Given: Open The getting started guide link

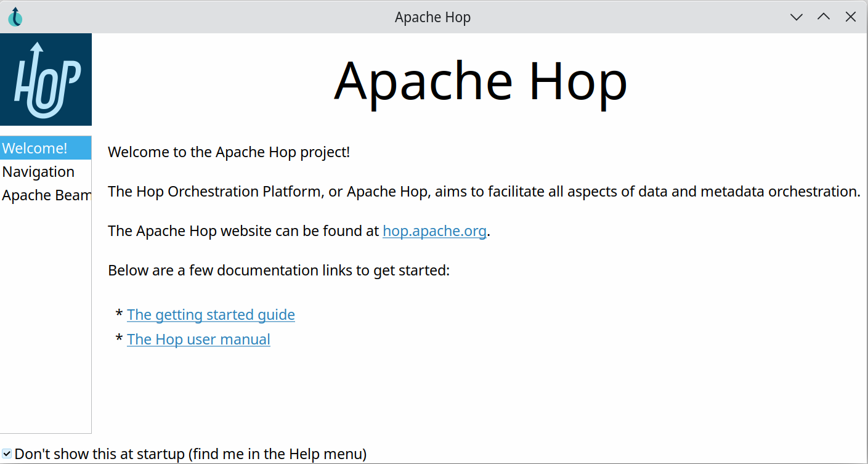Looking at the screenshot, I should [211, 314].
